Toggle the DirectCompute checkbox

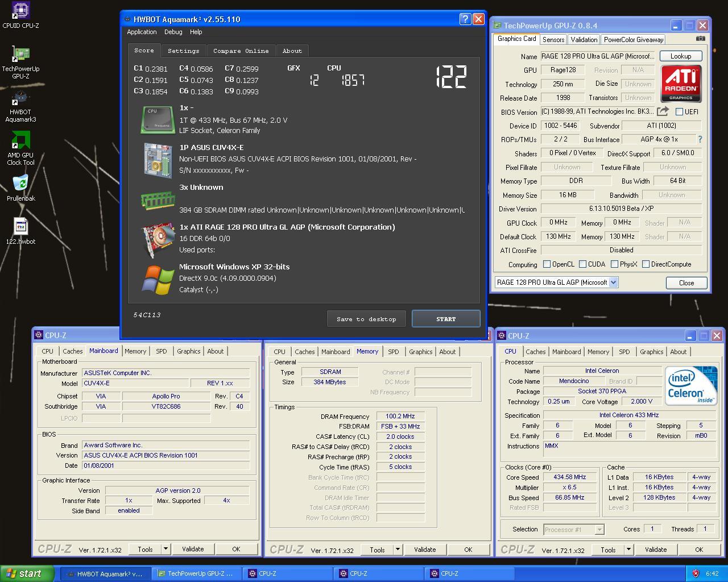(646, 264)
